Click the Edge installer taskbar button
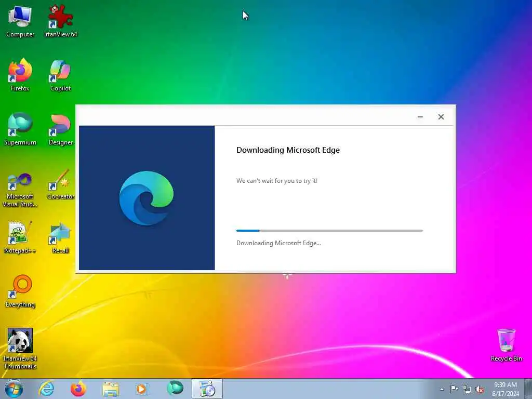The height and width of the screenshot is (399, 532). 207,389
